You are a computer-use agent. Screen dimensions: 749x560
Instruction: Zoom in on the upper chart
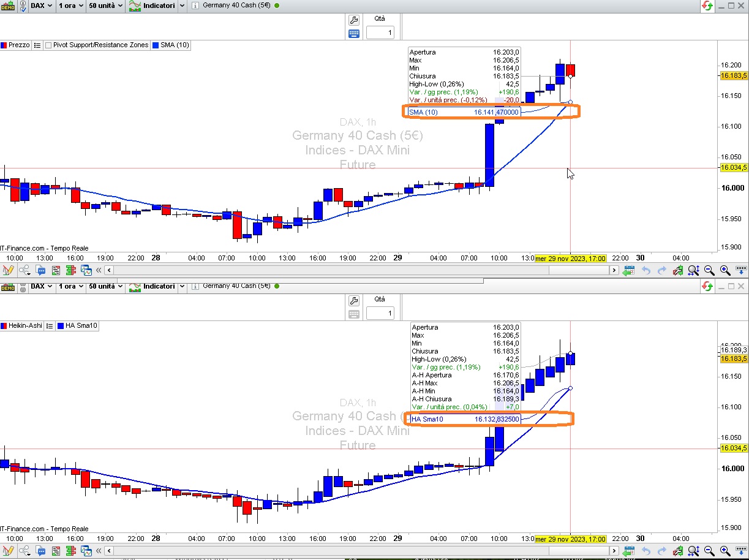pyautogui.click(x=725, y=270)
